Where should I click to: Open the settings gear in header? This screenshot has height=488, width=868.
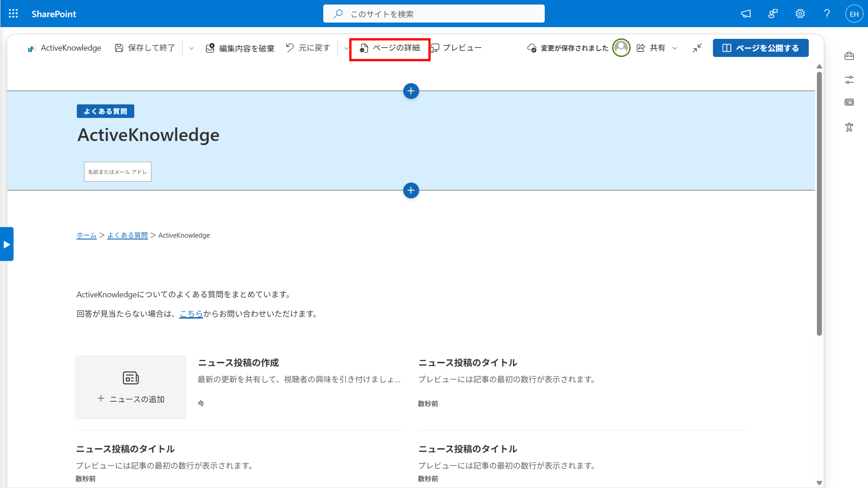point(800,14)
